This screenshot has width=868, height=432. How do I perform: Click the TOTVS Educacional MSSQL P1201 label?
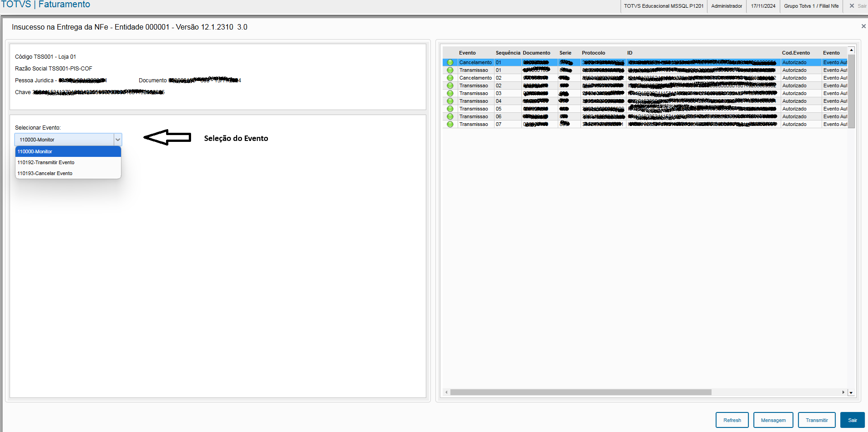664,6
